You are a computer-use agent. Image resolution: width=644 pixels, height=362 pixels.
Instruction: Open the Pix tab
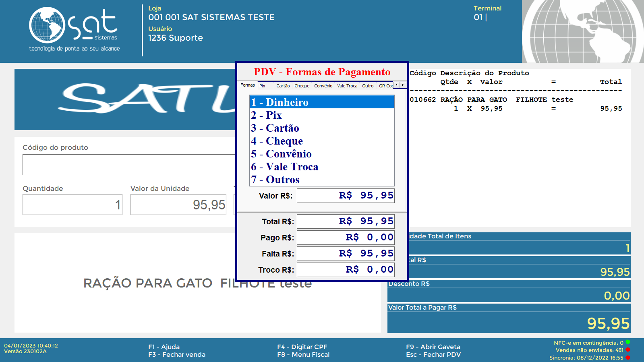click(x=263, y=86)
